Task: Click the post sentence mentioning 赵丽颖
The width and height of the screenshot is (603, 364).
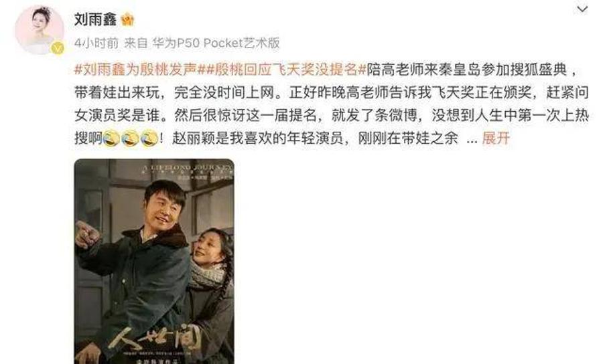Action: coord(315,138)
